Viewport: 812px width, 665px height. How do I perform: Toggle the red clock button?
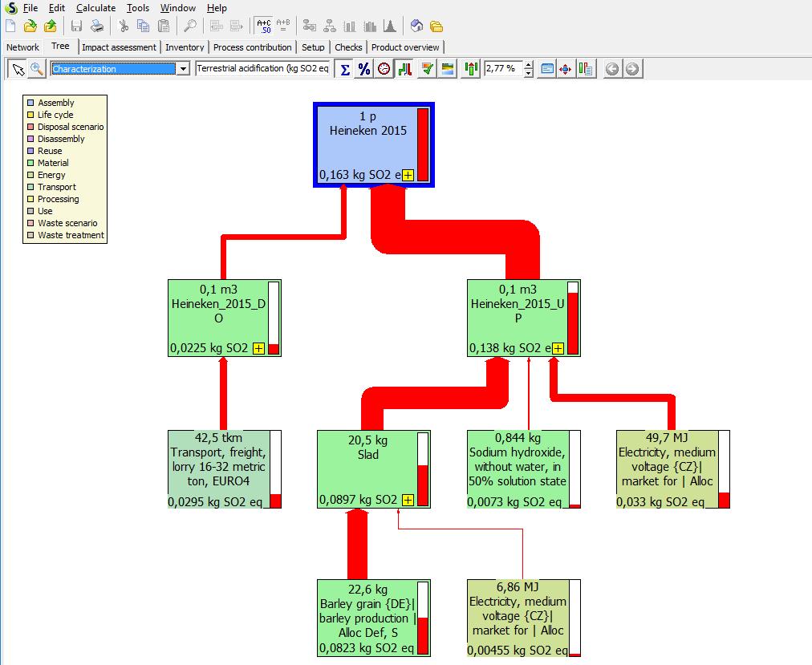384,69
